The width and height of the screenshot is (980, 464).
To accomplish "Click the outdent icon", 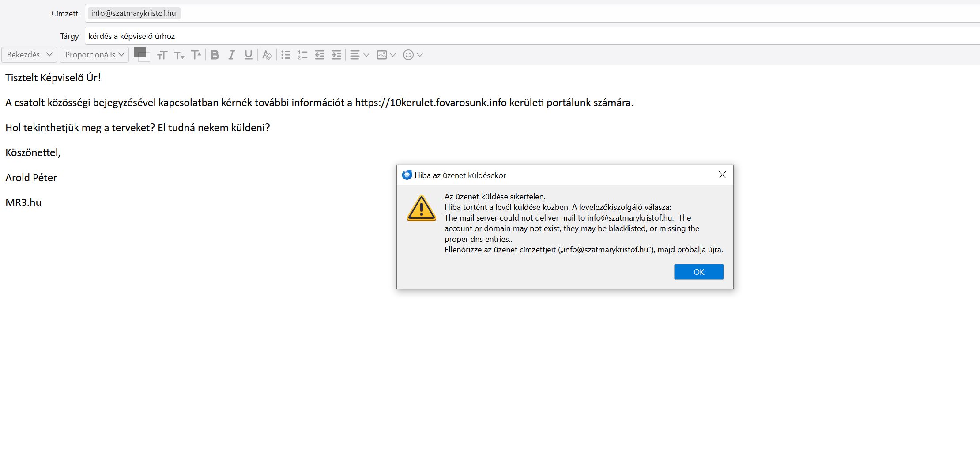I will click(x=320, y=55).
